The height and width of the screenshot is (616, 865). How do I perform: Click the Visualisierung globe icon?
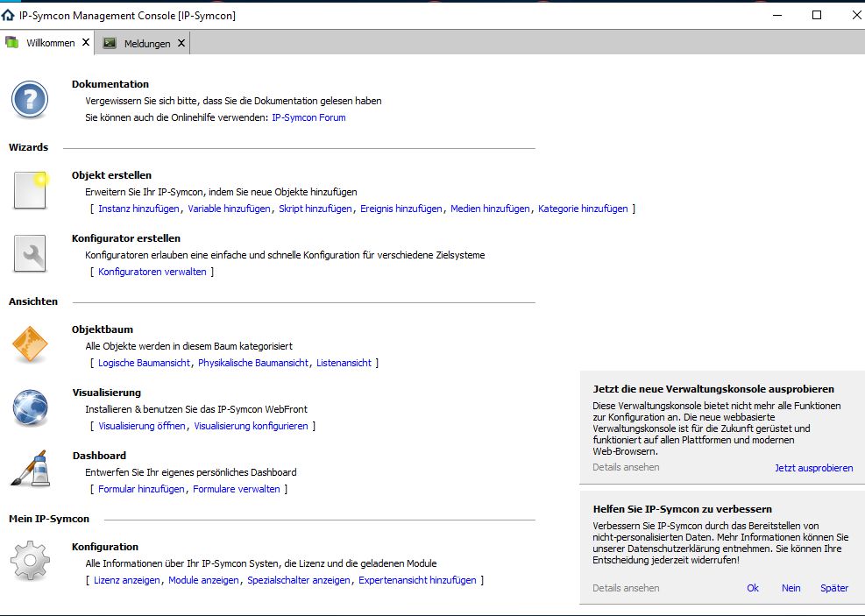point(30,407)
